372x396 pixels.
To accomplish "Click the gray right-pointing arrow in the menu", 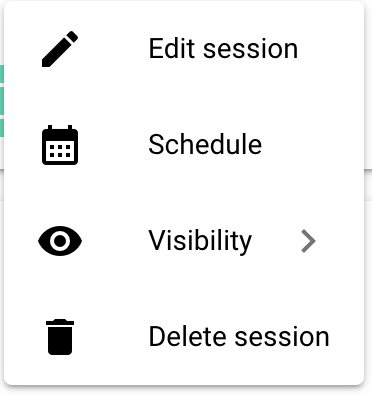I will [308, 241].
